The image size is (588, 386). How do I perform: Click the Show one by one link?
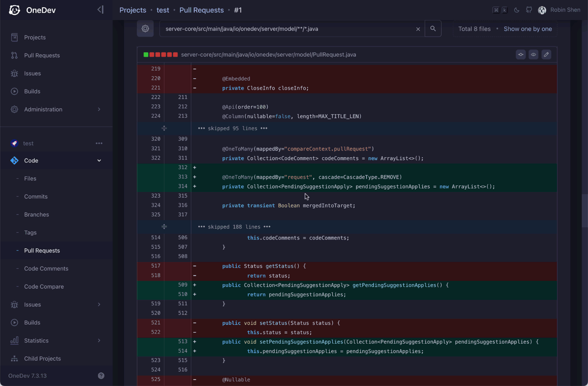pos(527,29)
